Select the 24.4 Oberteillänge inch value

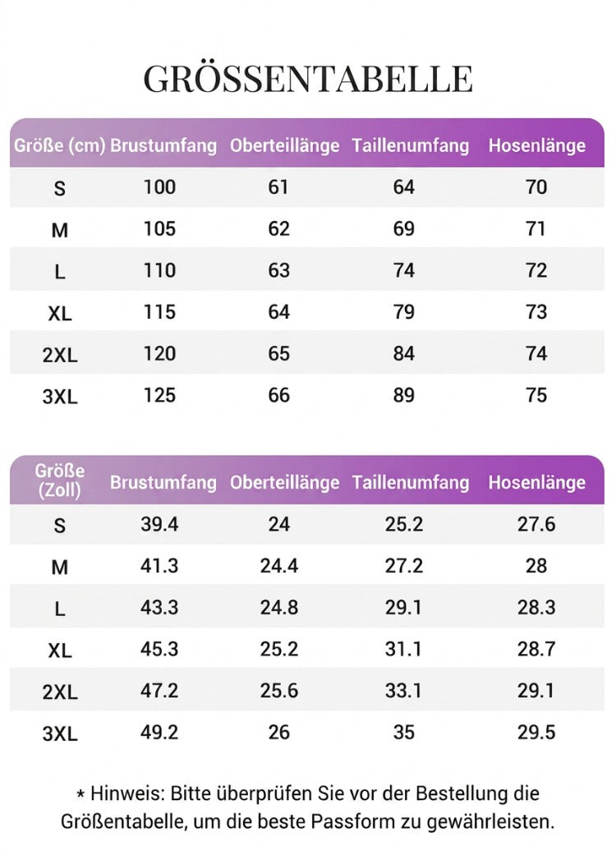pyautogui.click(x=279, y=565)
